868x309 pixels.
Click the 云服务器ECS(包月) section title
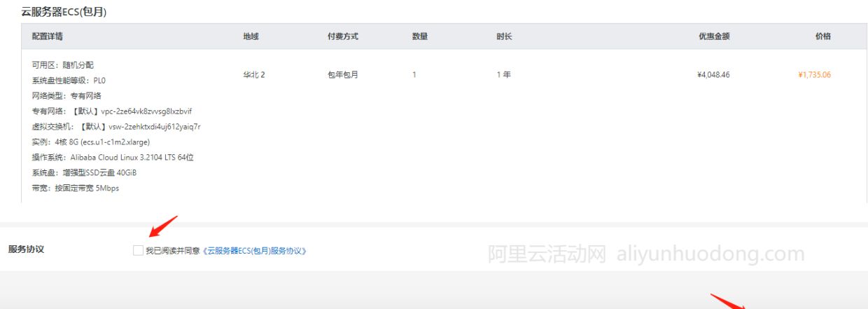point(64,12)
